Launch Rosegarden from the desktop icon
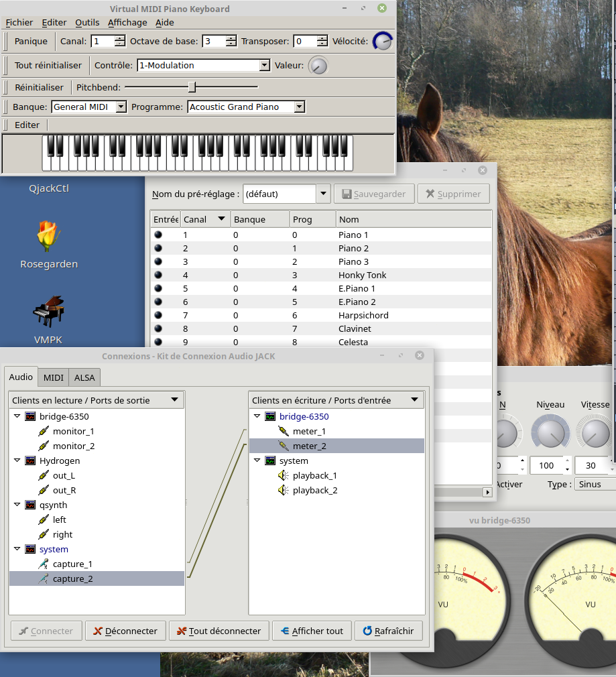The height and width of the screenshot is (677, 616). [48, 236]
